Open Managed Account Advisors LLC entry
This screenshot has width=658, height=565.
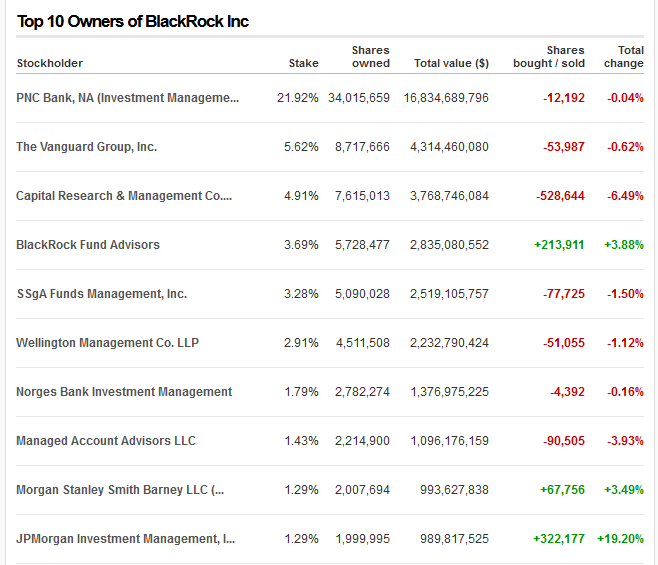(x=106, y=441)
